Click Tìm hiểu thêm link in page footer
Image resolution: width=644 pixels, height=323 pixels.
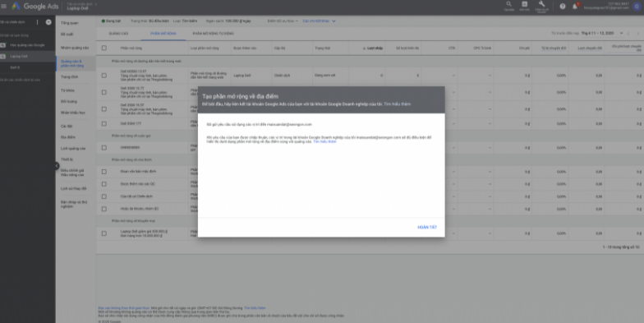point(255,307)
